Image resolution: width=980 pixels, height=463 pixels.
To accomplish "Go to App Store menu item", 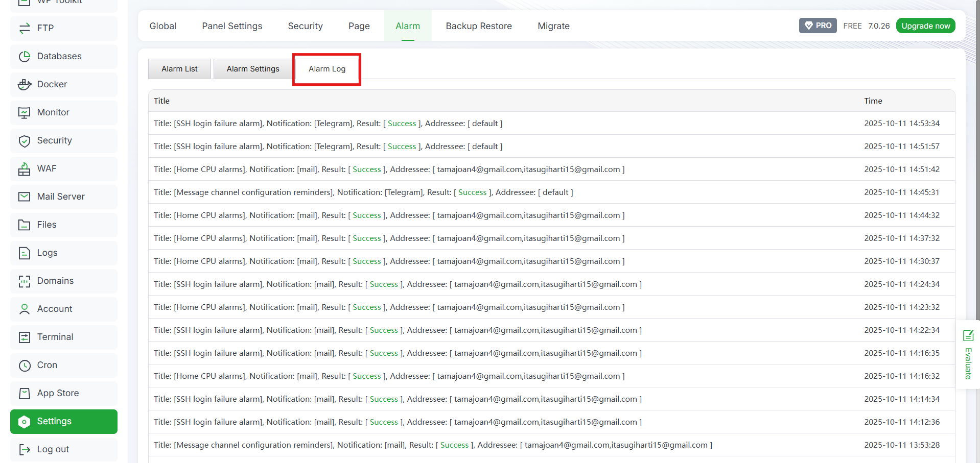I will (x=64, y=393).
